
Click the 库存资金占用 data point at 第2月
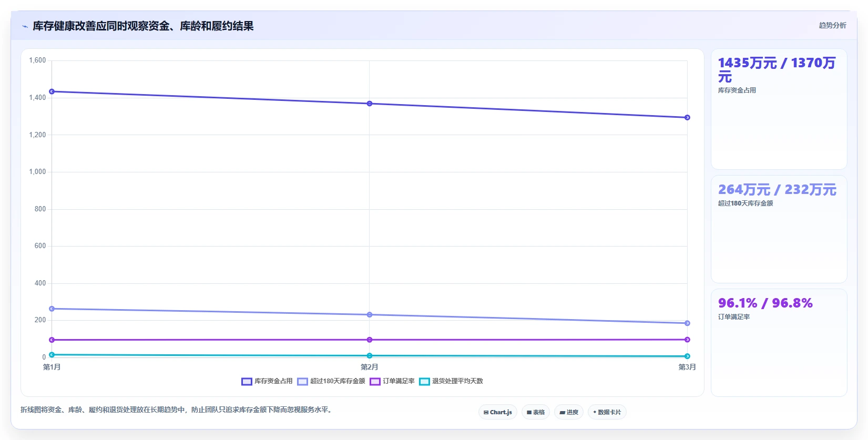(x=370, y=104)
